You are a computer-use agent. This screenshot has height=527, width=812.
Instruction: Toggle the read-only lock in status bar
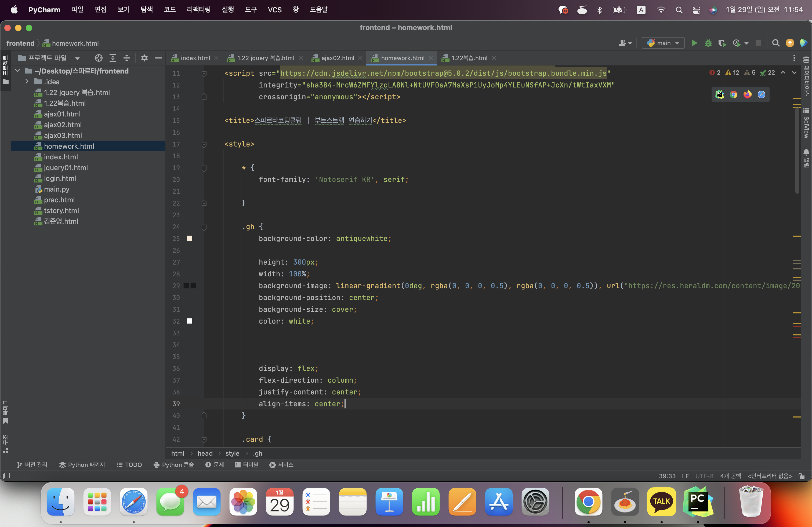[802, 476]
